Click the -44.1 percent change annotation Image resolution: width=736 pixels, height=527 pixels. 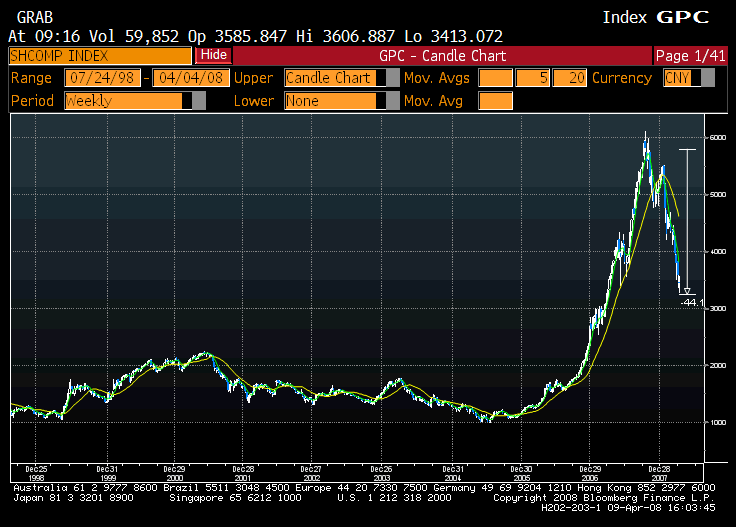pyautogui.click(x=693, y=302)
